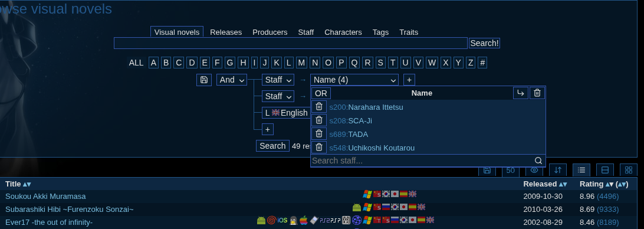
Task: Open staff link Narahara Ittetsu
Action: coord(376,107)
